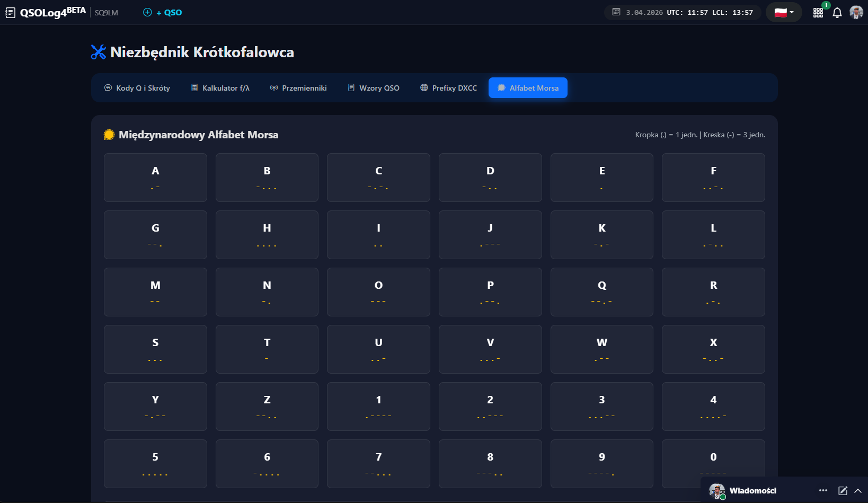Open the notifications bell
868x503 pixels.
[x=837, y=13]
